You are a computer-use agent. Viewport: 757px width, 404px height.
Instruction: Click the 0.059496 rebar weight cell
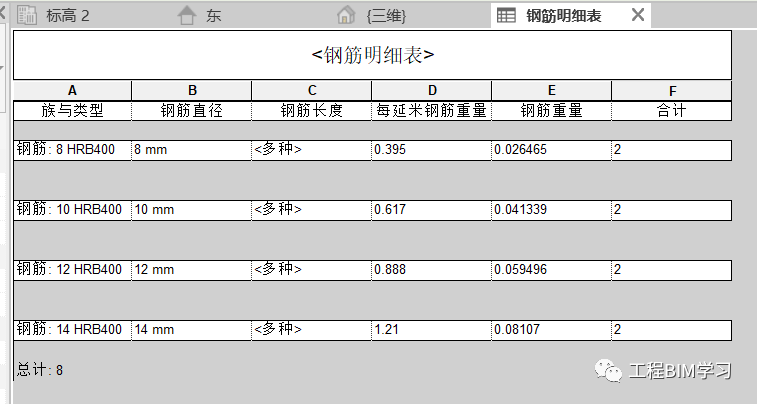[x=551, y=270]
